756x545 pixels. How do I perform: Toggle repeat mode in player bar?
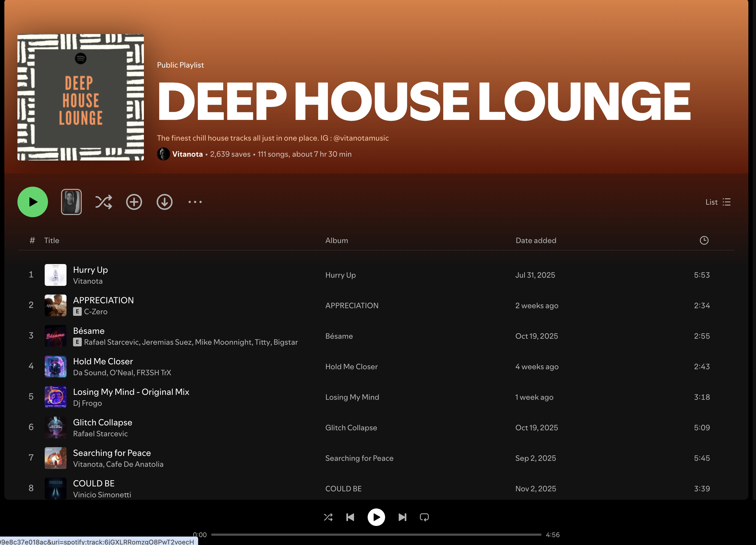(x=424, y=517)
